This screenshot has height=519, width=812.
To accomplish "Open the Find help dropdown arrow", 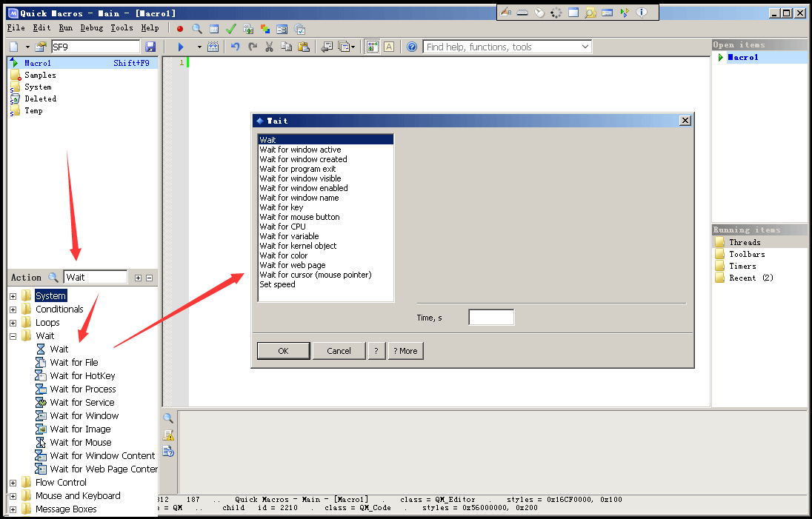I will coord(585,47).
